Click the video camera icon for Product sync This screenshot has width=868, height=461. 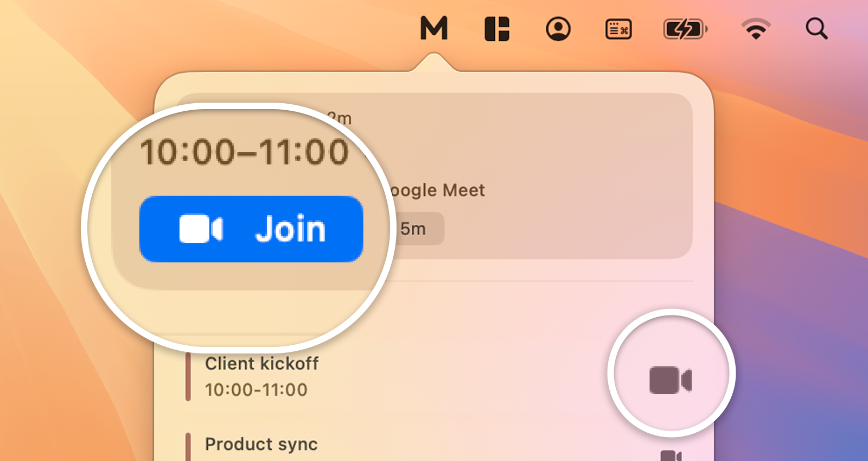point(671,456)
